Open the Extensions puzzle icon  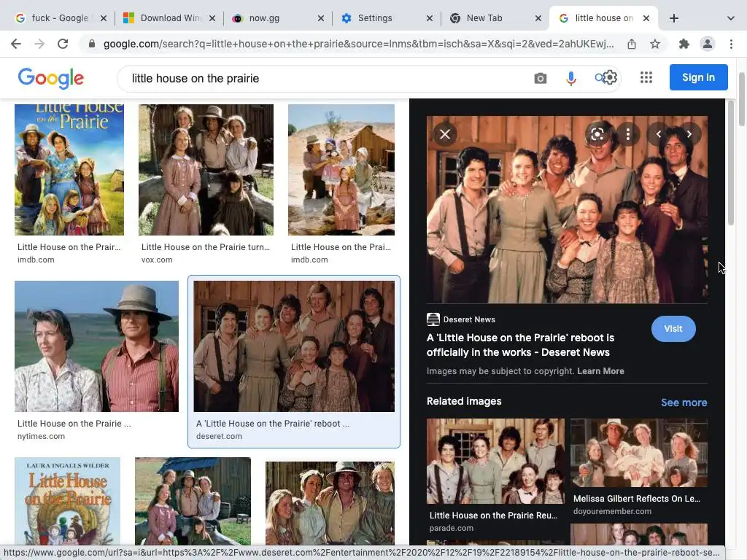pos(684,44)
